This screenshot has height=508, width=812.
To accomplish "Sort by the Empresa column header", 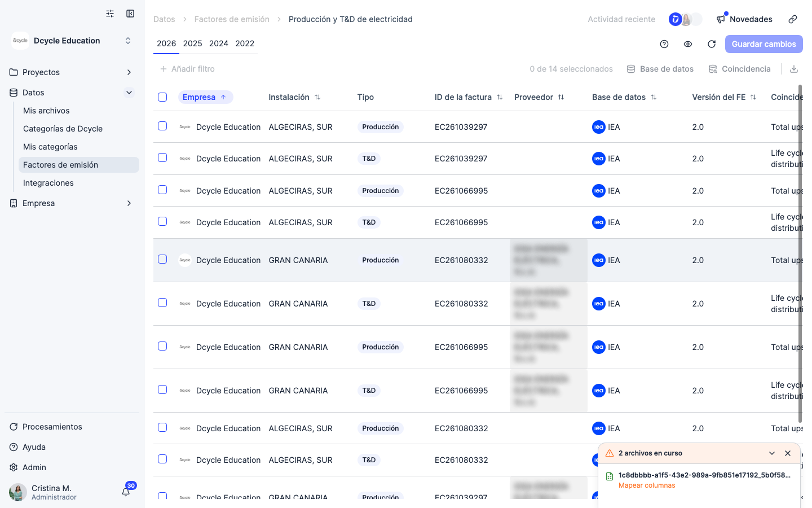I will pyautogui.click(x=205, y=97).
